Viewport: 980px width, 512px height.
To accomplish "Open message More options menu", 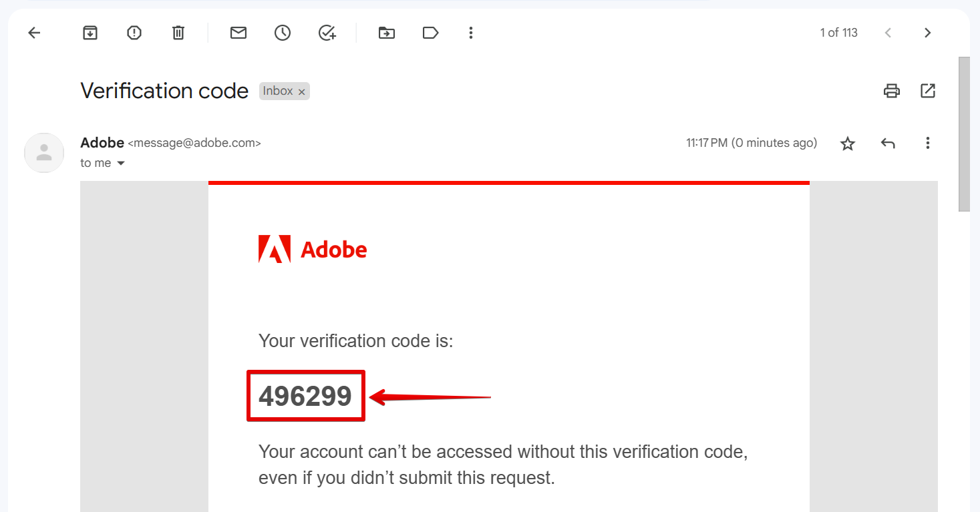I will (927, 143).
